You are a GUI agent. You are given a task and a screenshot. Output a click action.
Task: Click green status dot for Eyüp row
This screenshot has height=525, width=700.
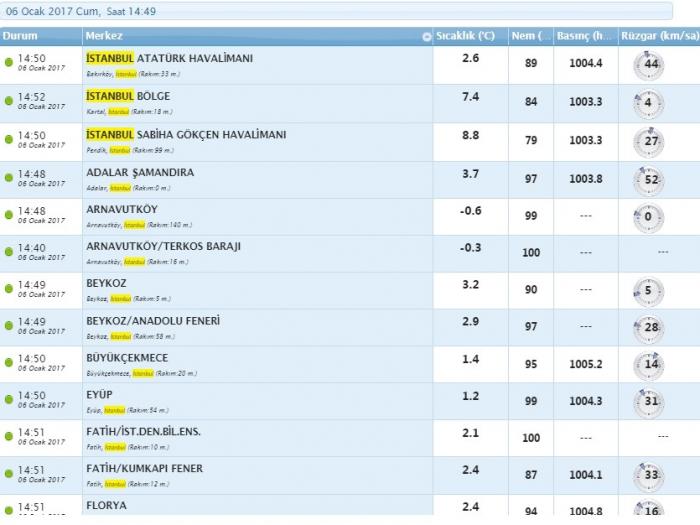coord(8,400)
